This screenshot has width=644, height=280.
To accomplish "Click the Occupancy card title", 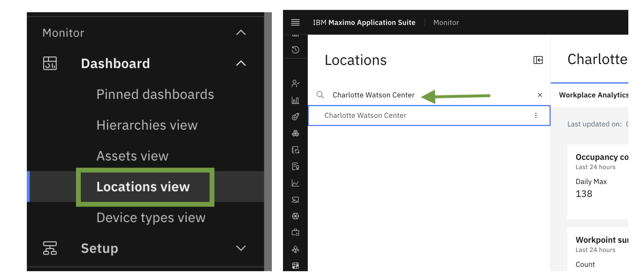I will 602,157.
